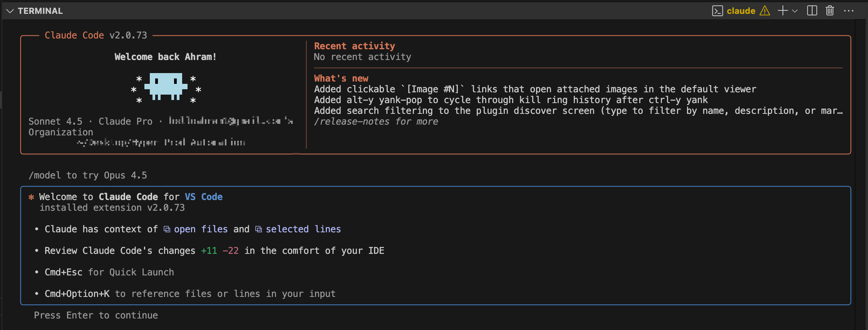Click the Claude Code pixel mascot
The image size is (868, 330).
(x=166, y=87)
